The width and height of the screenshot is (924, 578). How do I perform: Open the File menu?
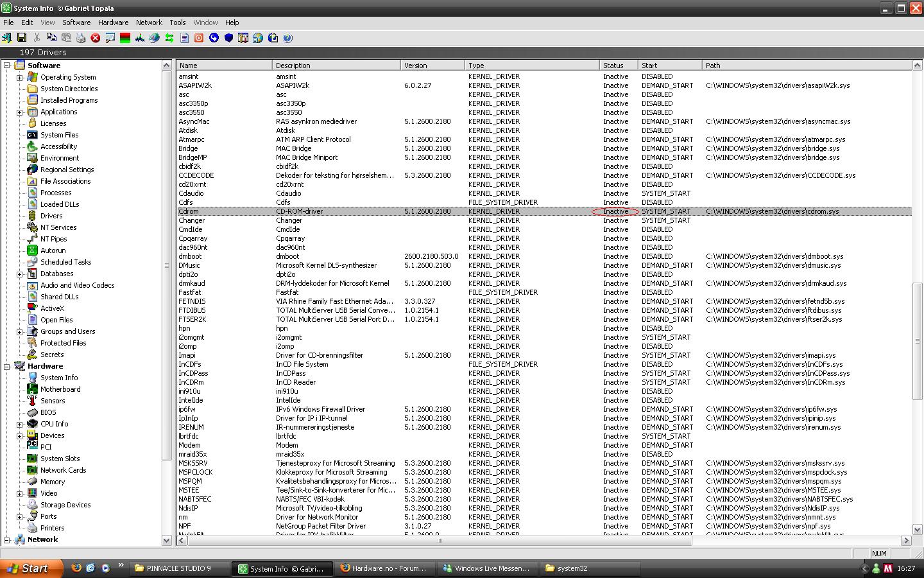point(8,22)
